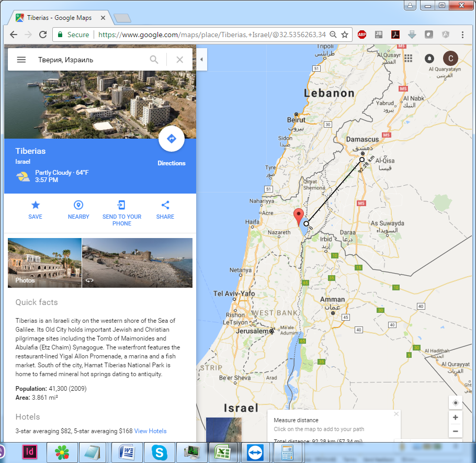Open Google notifications bell
Image resolution: width=476 pixels, height=463 pixels.
click(x=429, y=59)
